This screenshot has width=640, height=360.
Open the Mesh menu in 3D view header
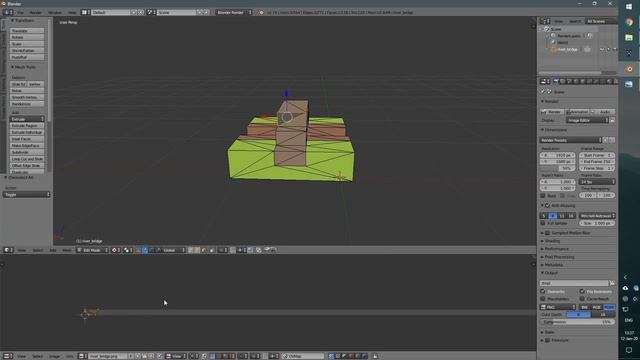point(67,250)
